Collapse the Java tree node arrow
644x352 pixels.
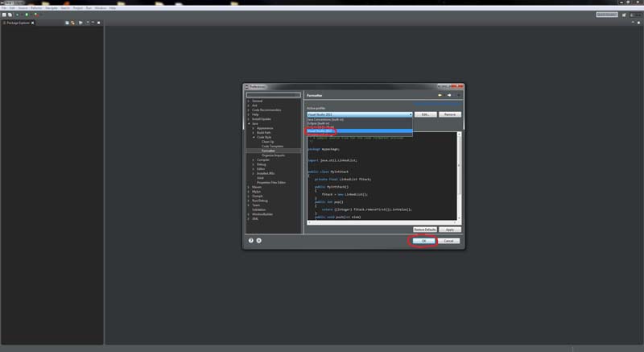tap(249, 123)
